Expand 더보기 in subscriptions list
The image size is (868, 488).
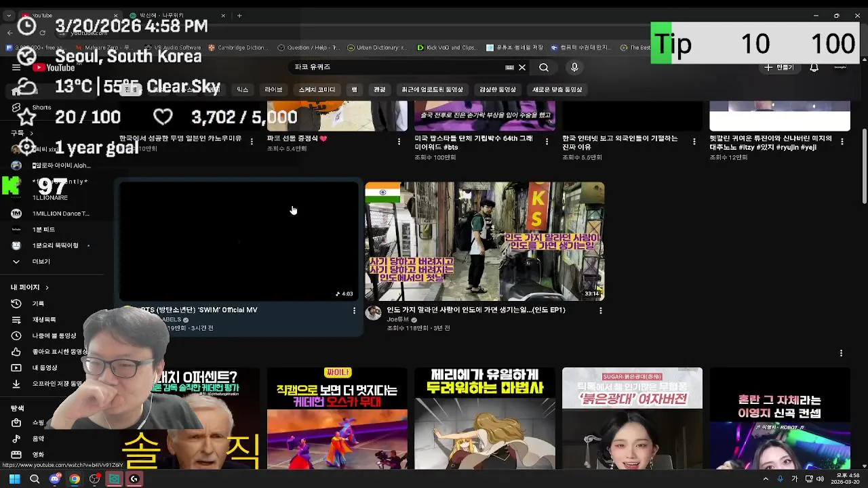click(51, 262)
